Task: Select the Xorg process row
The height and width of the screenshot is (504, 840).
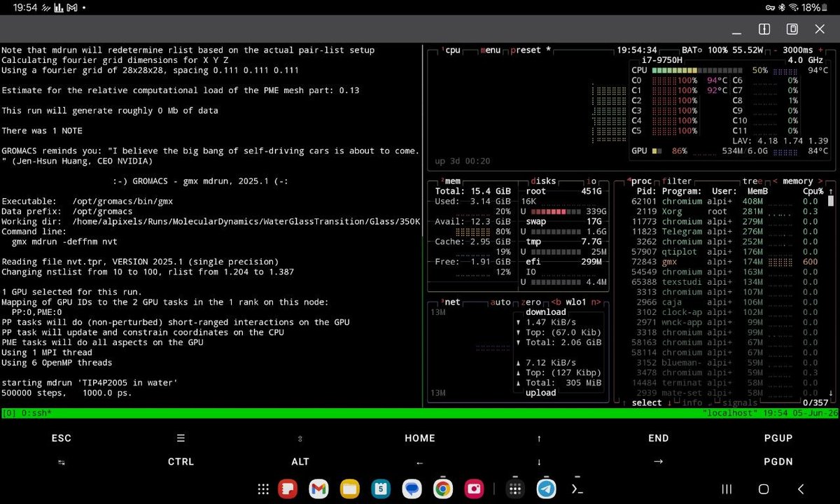Action: point(724,211)
